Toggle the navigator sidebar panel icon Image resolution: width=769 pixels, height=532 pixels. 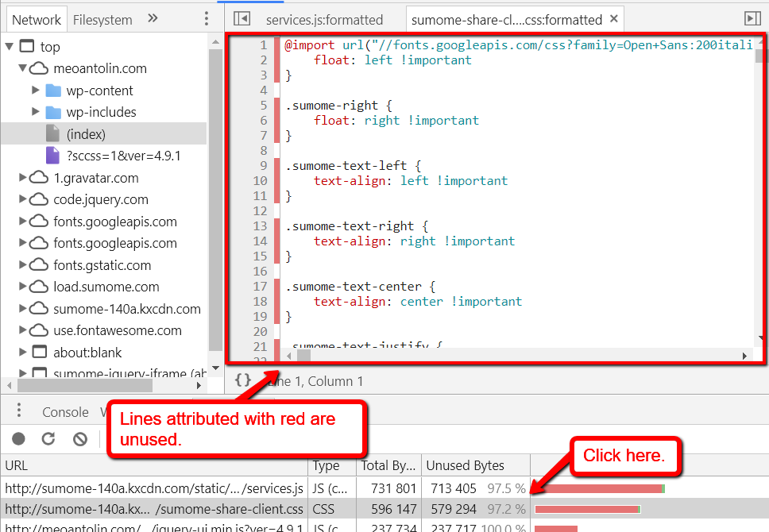pos(242,18)
